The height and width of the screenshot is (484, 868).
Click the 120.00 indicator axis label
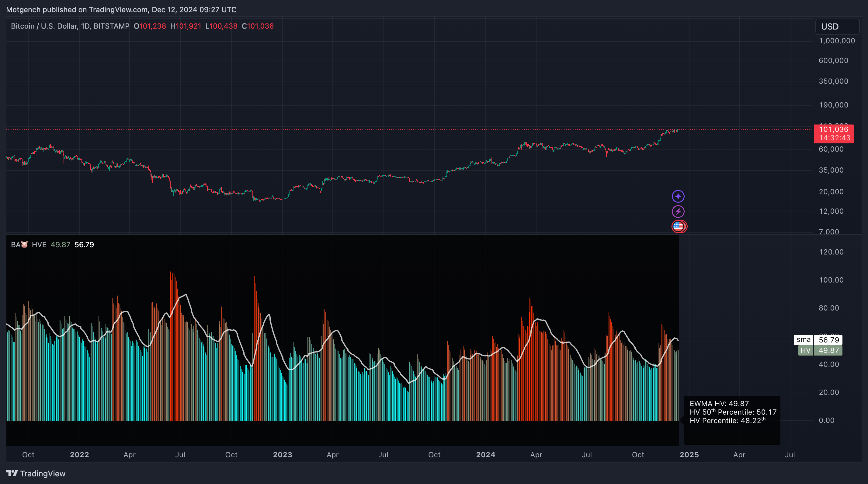(x=831, y=252)
